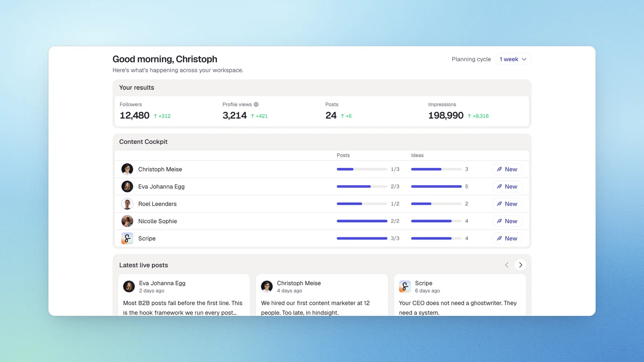Go to previous latest live posts
Screen dimensions: 644x362
507,265
